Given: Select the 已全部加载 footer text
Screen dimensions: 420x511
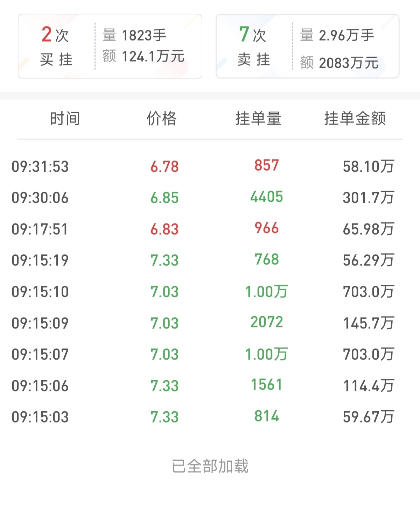Looking at the screenshot, I should point(210,466).
